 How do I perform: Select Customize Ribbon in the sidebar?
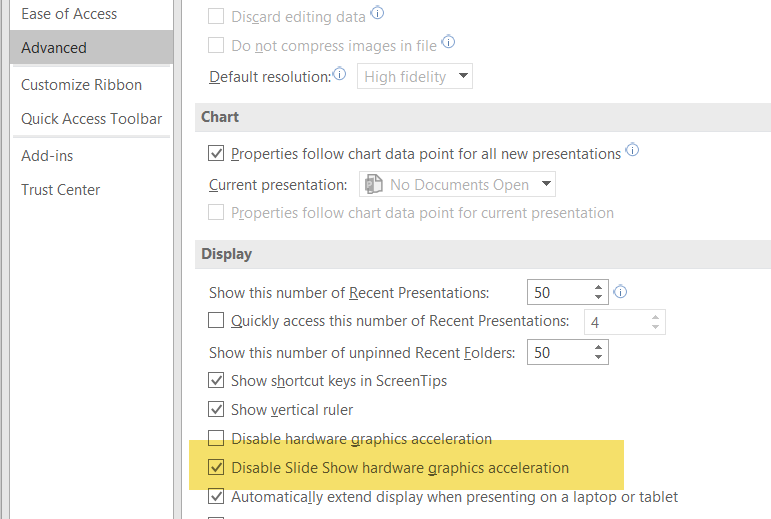coord(81,85)
